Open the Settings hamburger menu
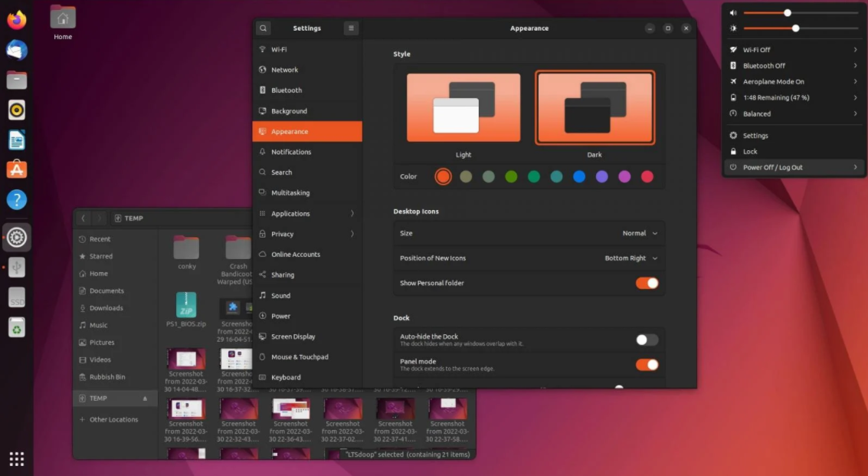Screen dimensions: 868x476 click(351, 28)
